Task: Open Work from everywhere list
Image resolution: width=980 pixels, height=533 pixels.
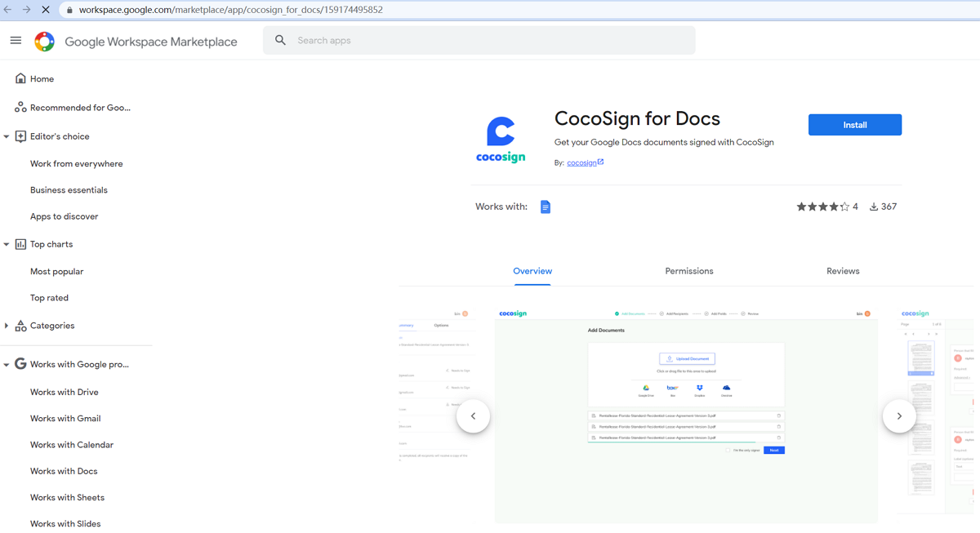Action: tap(76, 164)
